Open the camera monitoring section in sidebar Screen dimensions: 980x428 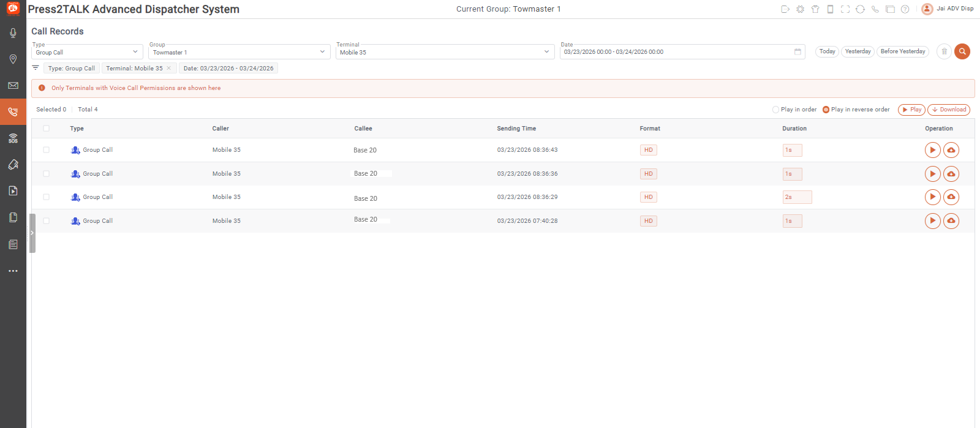click(x=13, y=165)
